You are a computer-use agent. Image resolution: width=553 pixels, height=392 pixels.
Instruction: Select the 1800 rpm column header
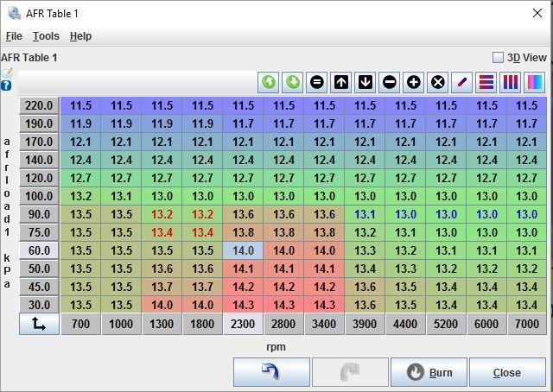point(202,324)
